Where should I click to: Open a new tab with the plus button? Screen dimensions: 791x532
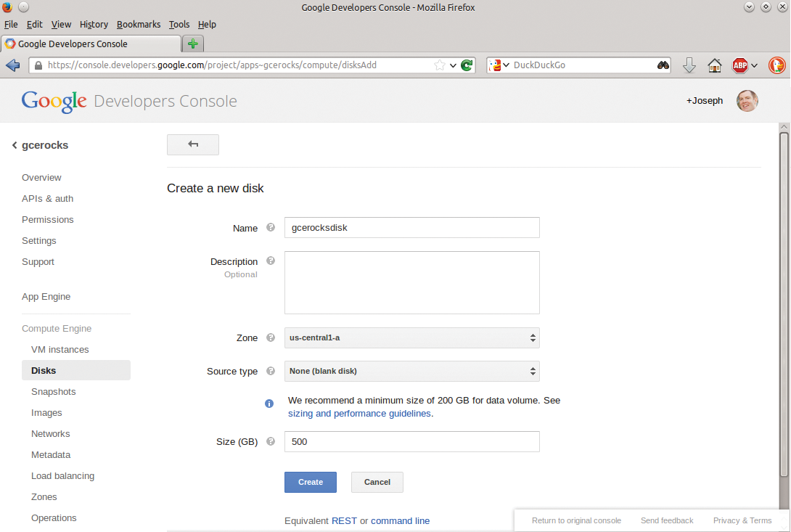(x=193, y=44)
